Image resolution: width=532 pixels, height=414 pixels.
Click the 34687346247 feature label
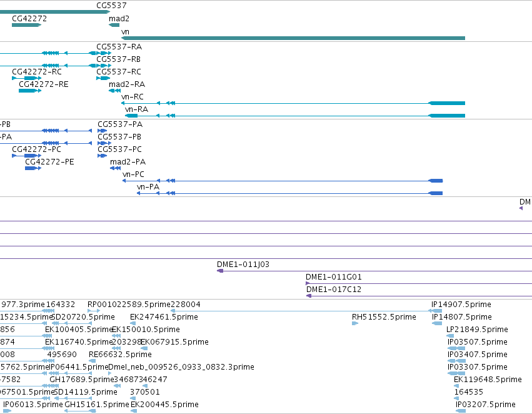coord(141,380)
